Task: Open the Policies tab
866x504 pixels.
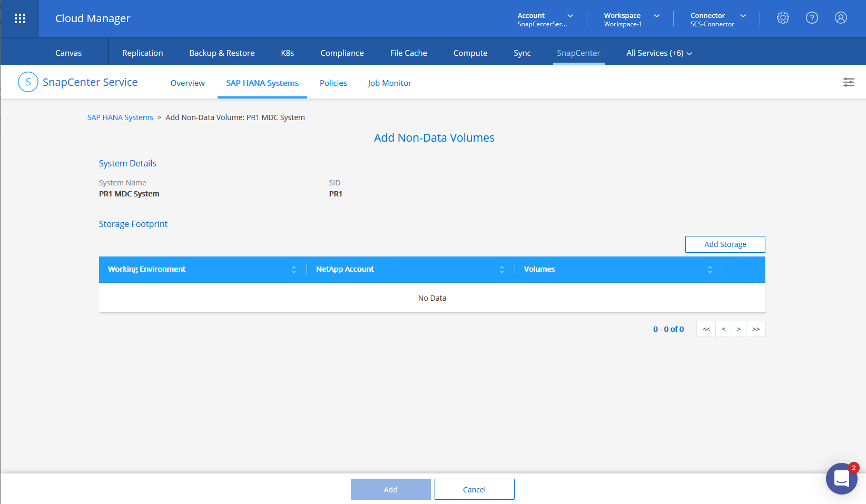Action: pos(333,83)
